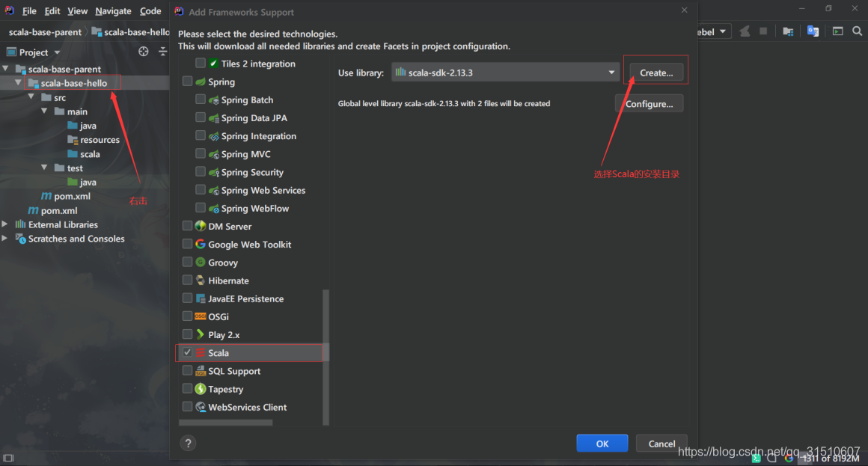Collapse the test folder node
Screen dimensions: 868x466
coord(44,168)
